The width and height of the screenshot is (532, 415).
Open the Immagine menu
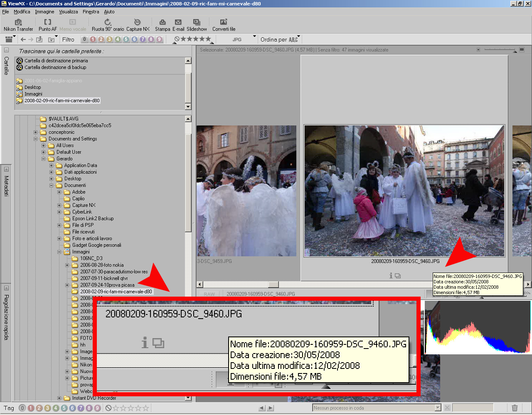point(44,12)
